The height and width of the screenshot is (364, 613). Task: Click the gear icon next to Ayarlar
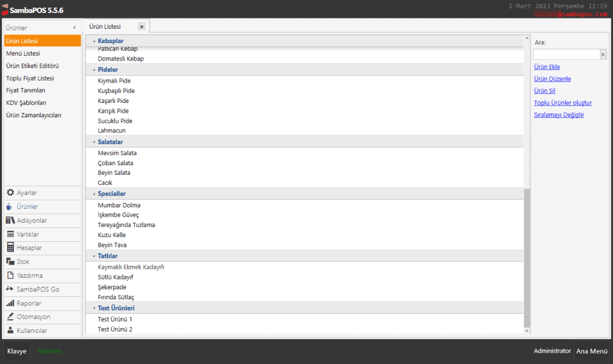click(10, 193)
